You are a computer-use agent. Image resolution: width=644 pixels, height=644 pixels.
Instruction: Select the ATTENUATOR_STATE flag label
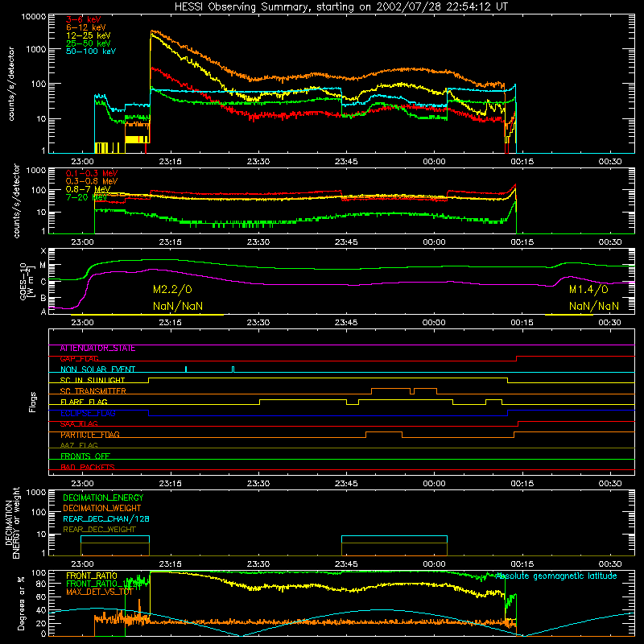(x=97, y=349)
